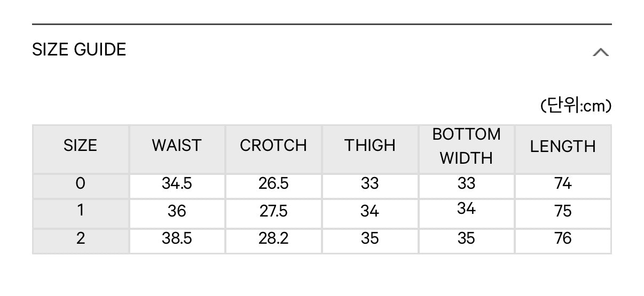The image size is (644, 296).
Task: Click the BOTTOM WIDTH column header
Action: 466,146
